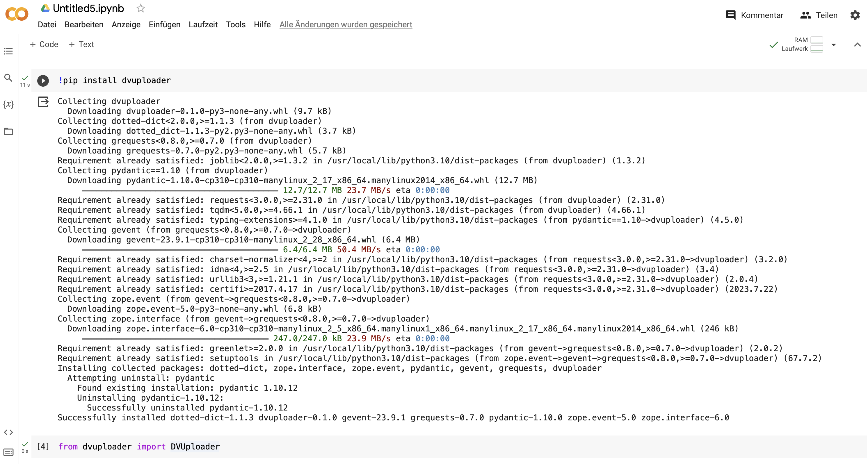Open the RAM and Laufwerk resource indicator

coord(802,44)
